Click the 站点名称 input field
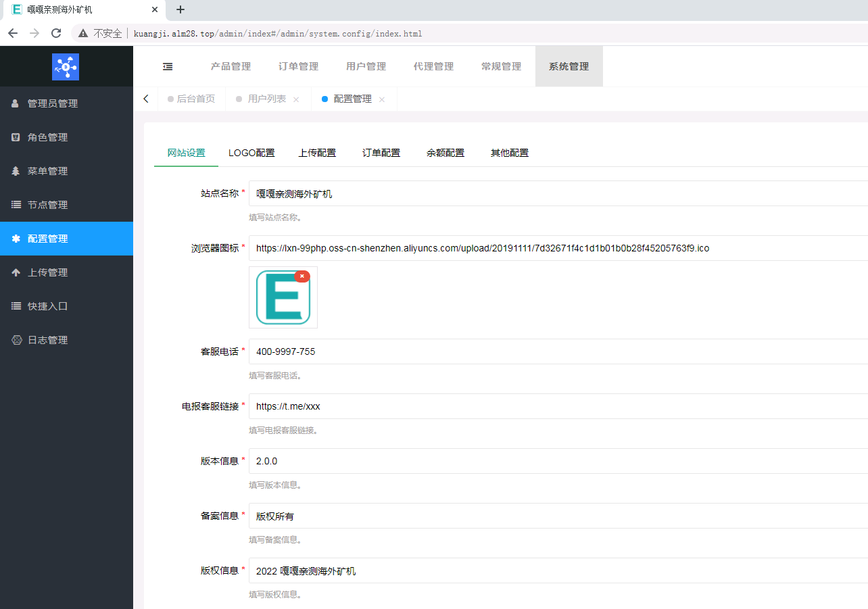 (554, 194)
